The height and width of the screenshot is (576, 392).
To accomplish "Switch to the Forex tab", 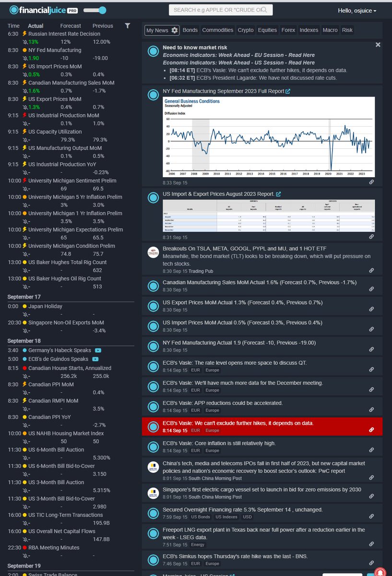I will 288,30.
